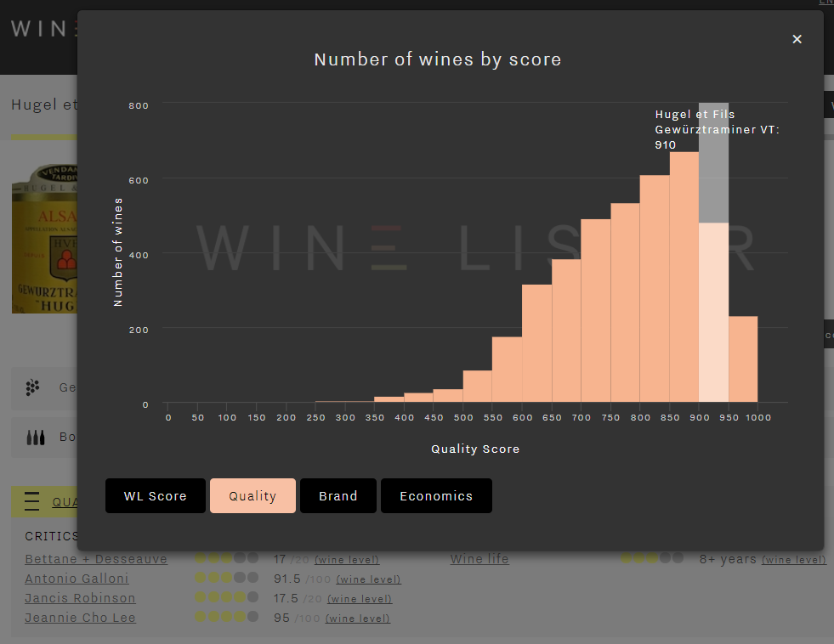Image resolution: width=834 pixels, height=644 pixels.
Task: Click wine level link beside 17 /20
Action: pos(347,560)
